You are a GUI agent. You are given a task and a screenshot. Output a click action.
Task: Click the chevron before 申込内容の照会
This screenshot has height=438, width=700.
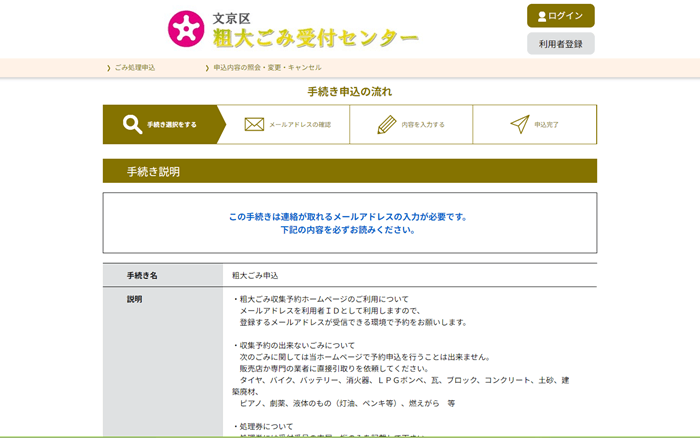click(207, 68)
